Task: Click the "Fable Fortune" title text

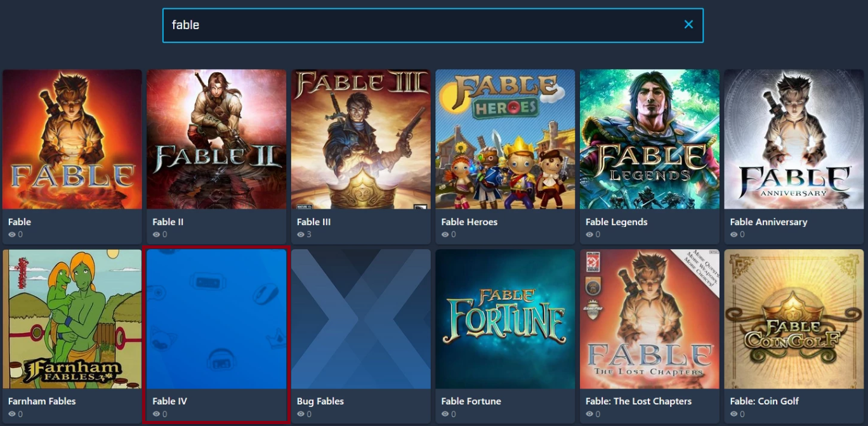Action: pyautogui.click(x=471, y=401)
